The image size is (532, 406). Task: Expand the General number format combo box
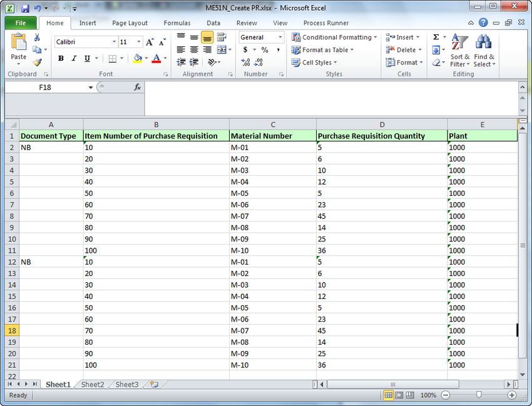click(282, 37)
